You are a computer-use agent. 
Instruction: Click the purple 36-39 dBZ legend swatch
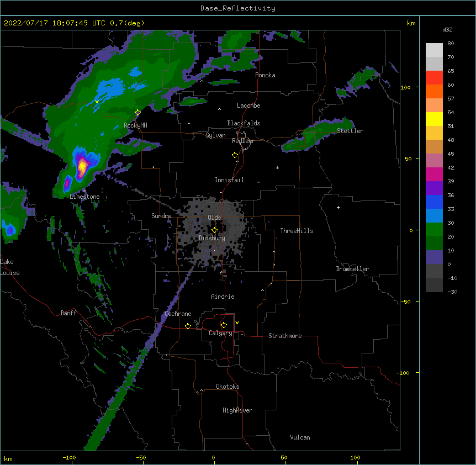tap(434, 188)
